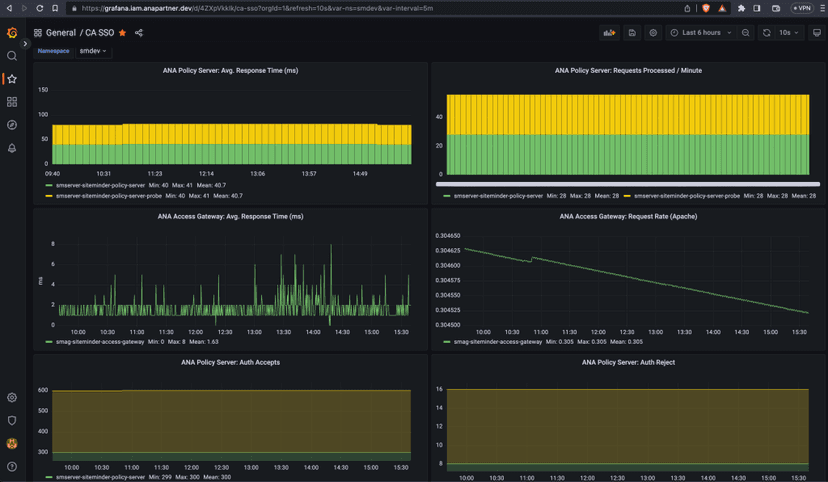Screen dimensions: 828x482
Task: Open dashboard settings gear in top toolbar
Action: [653, 33]
